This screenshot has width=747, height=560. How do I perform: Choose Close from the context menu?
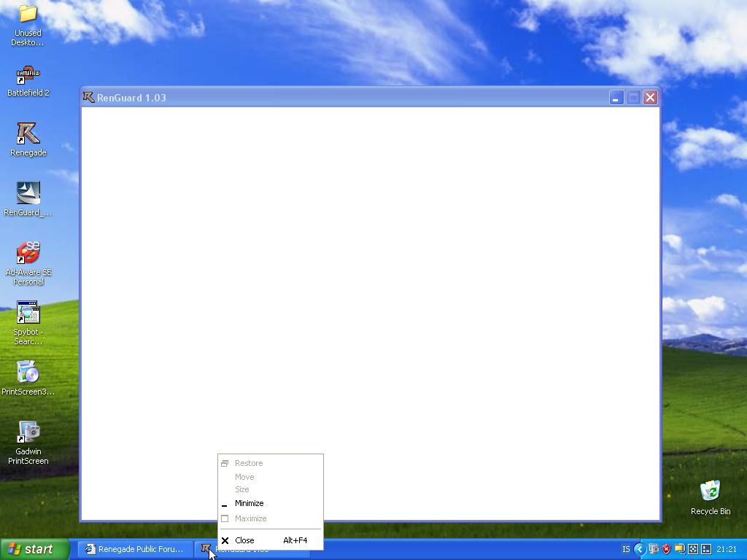pos(244,540)
